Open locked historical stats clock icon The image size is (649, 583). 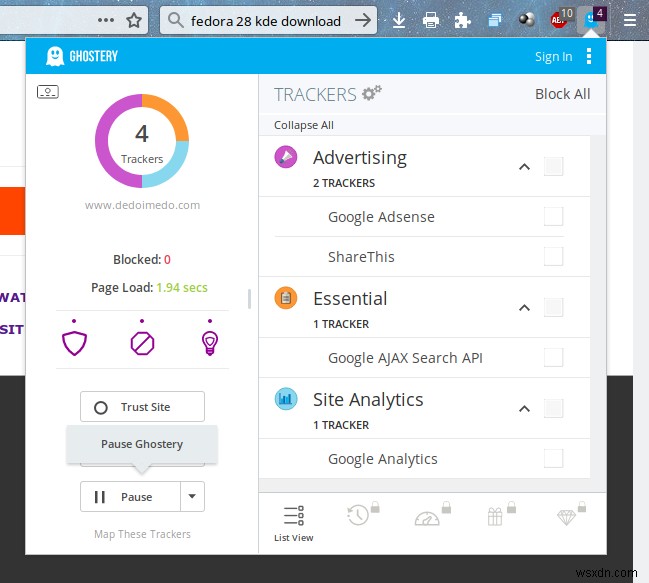click(358, 515)
